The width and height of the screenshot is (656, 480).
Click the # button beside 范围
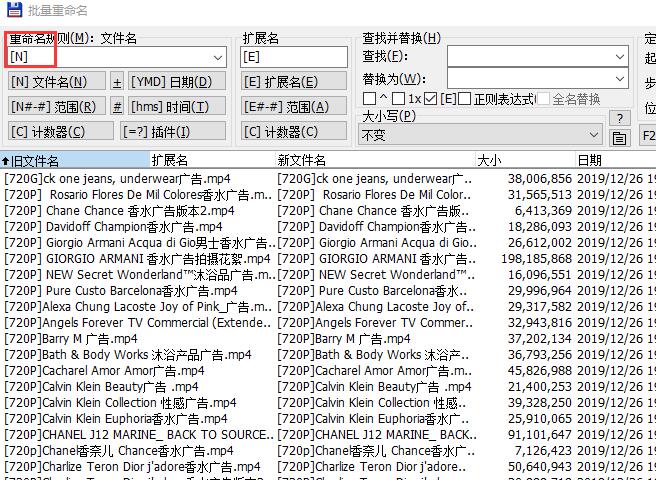point(117,107)
